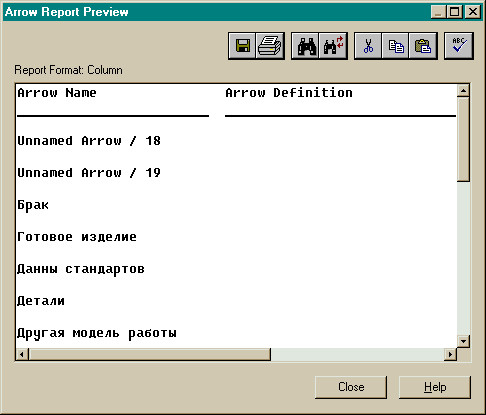Click the horizontal scrollbar right arrow

450,354
